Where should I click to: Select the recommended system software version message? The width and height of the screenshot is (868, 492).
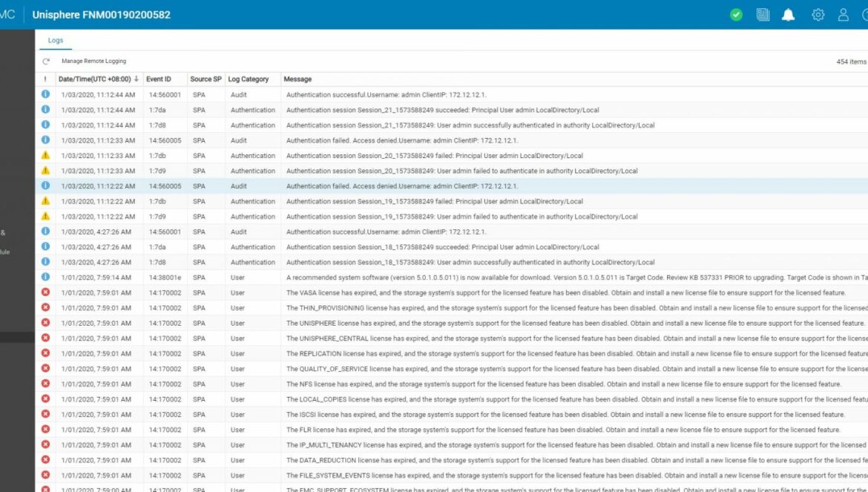point(577,278)
